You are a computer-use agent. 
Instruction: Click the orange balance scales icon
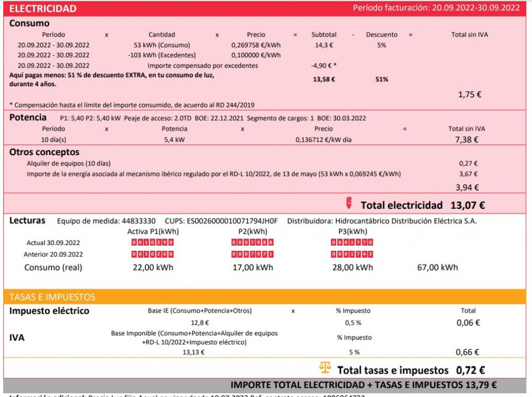[x=325, y=368]
